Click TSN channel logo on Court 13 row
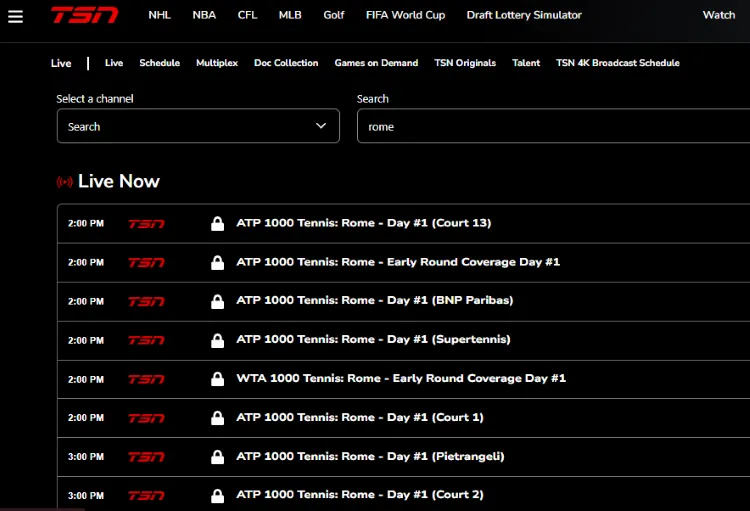 (146, 223)
